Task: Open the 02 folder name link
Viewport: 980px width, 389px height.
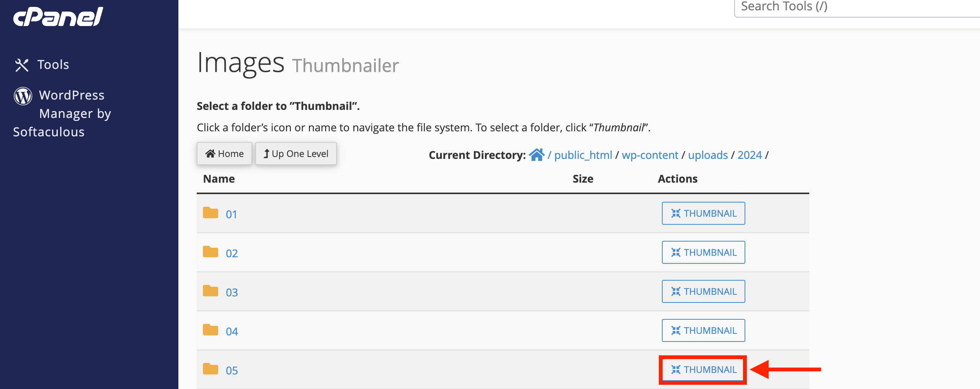Action: click(232, 253)
